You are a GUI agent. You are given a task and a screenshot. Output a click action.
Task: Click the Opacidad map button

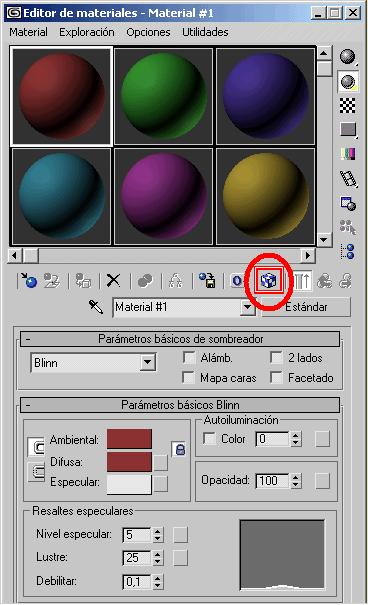click(322, 481)
